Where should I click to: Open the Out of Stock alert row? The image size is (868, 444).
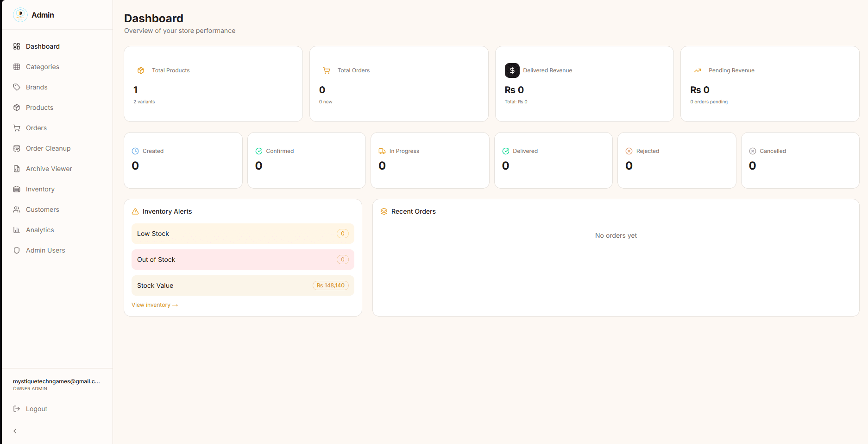click(x=243, y=260)
